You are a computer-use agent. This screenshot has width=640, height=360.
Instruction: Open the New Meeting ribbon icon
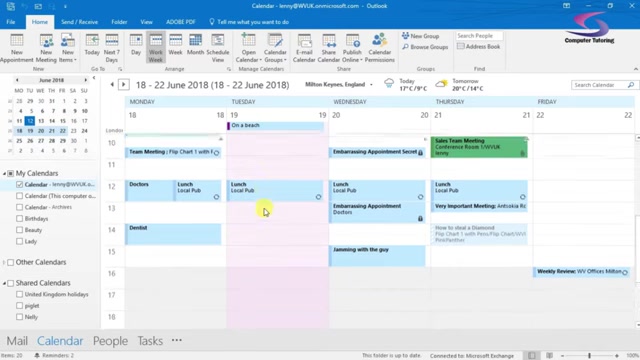tap(46, 48)
